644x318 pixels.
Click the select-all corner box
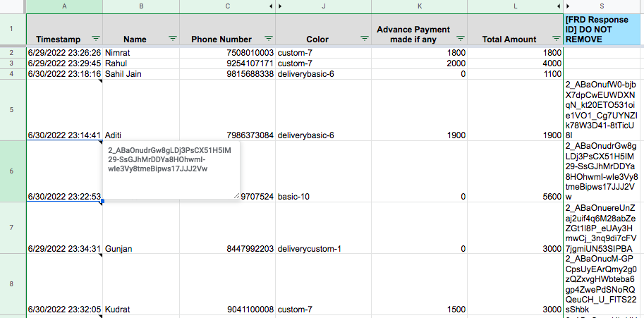(11, 6)
